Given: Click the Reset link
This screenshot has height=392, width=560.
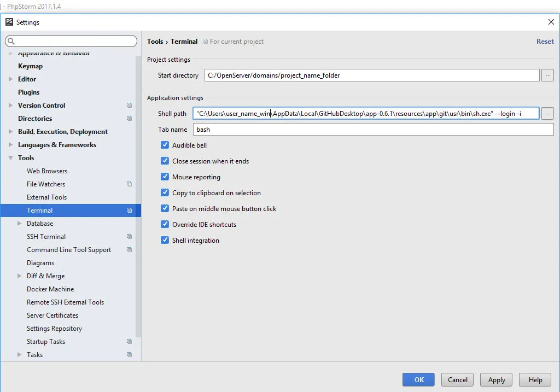Looking at the screenshot, I should 545,42.
